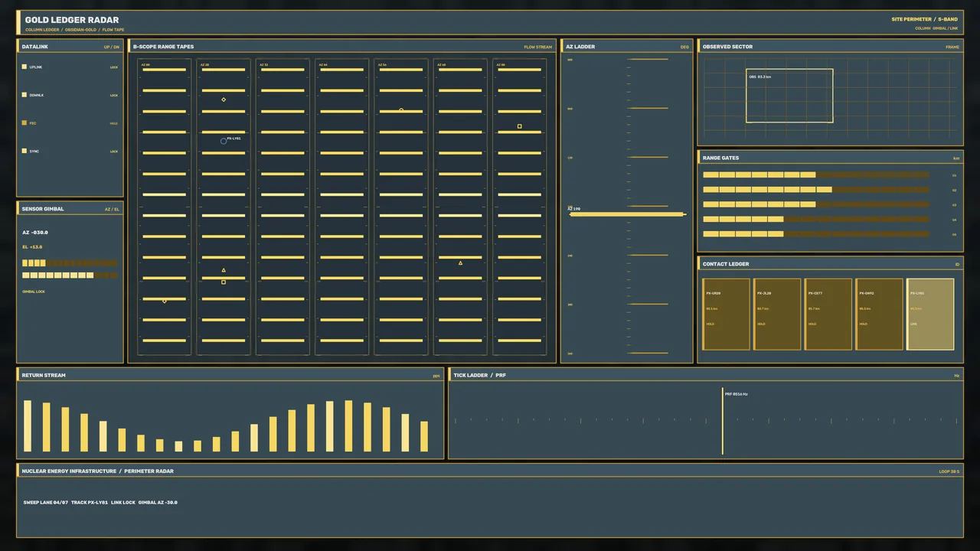Pick the diamond contact marker in AZ 08 tape
980x551 pixels.
point(165,301)
